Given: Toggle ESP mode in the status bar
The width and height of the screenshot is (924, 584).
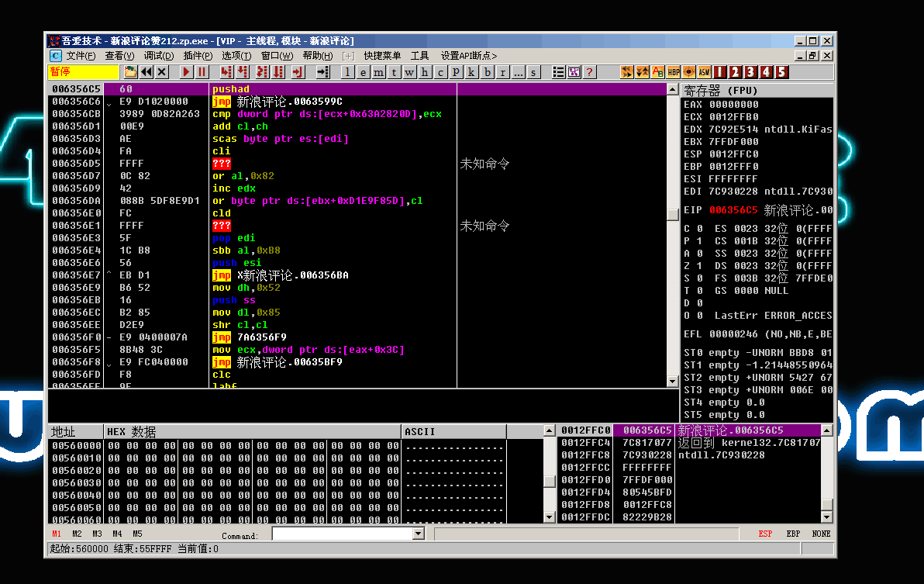Looking at the screenshot, I should pos(766,534).
